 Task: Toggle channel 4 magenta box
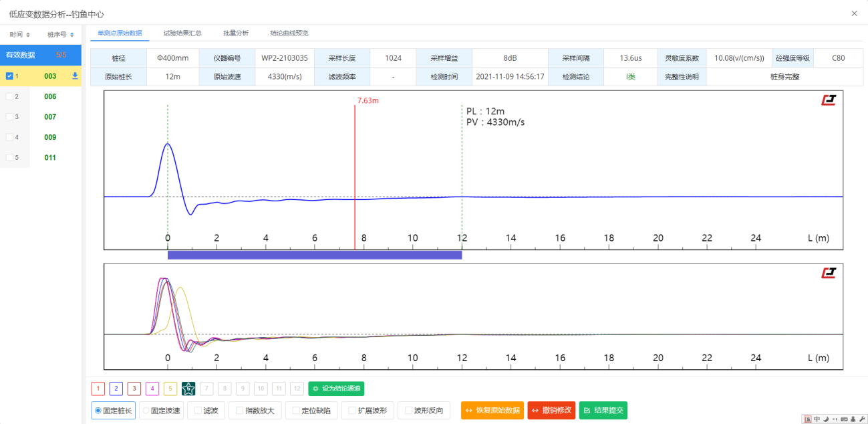(x=152, y=389)
